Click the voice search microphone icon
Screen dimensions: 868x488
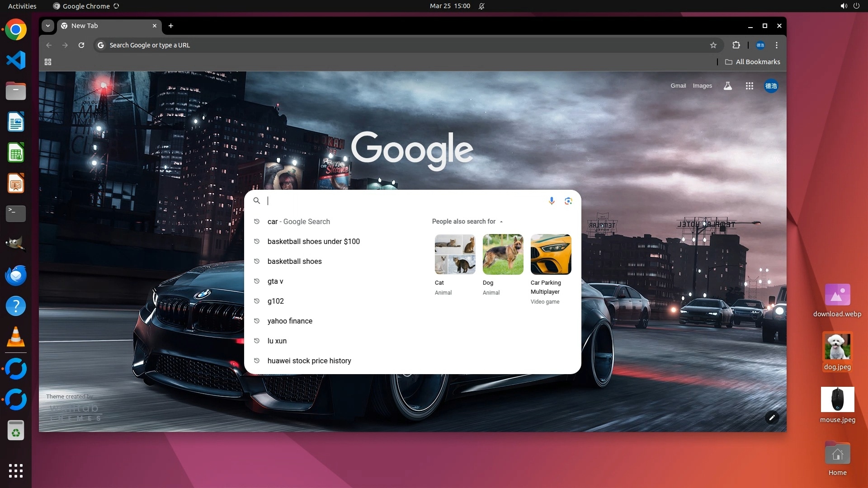(552, 201)
